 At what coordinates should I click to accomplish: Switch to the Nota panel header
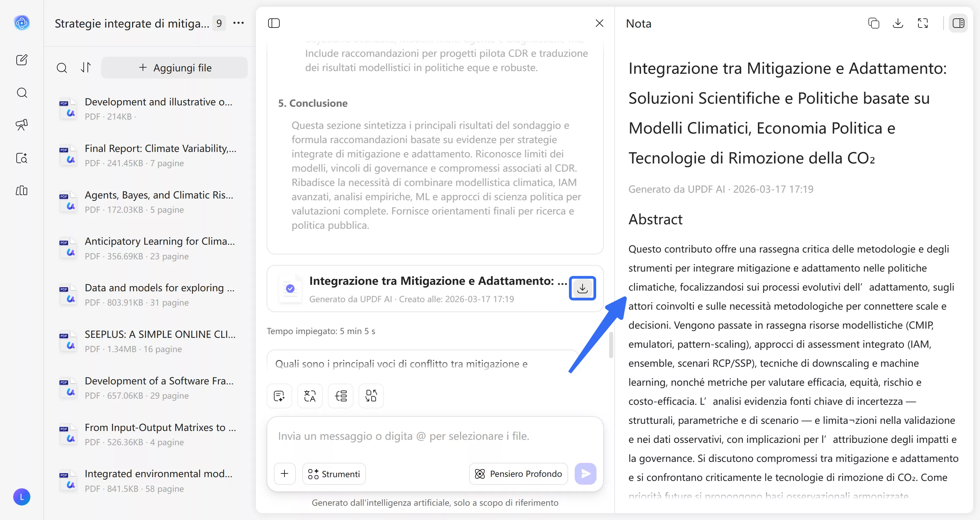coord(638,23)
